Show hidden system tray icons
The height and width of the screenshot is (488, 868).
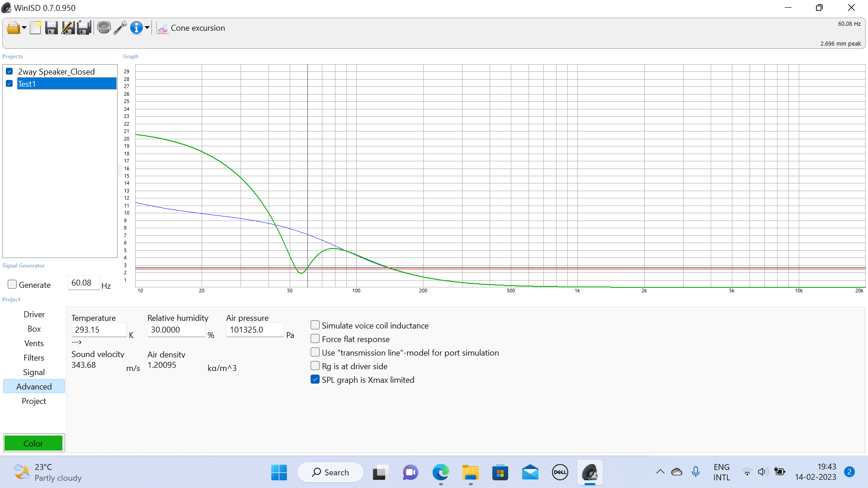660,472
